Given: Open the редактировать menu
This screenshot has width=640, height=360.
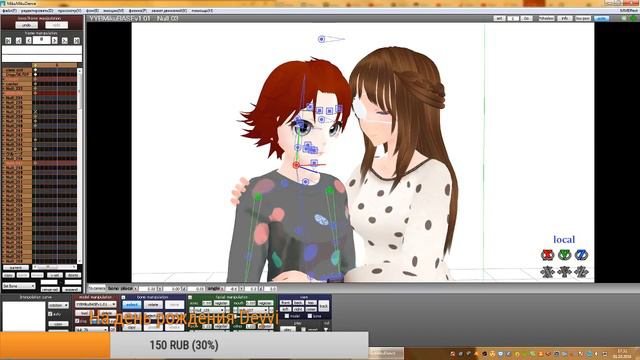Looking at the screenshot, I should pos(37,11).
